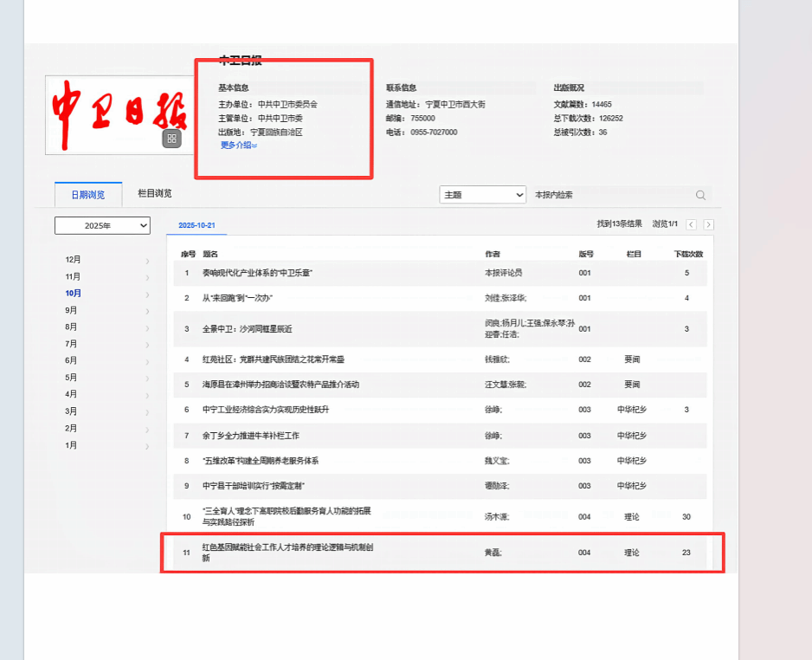This screenshot has height=660, width=812.
Task: Expand 8月 chevron
Action: click(147, 328)
